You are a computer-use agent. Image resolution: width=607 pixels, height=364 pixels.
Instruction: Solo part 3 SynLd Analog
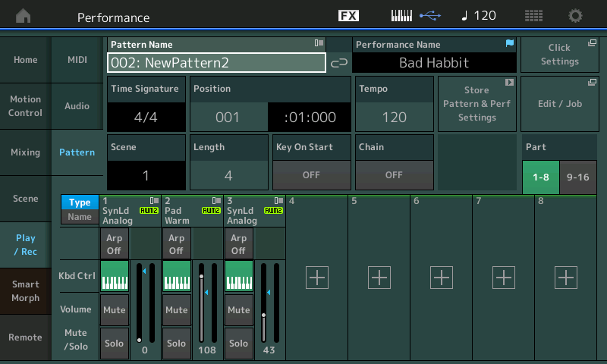point(238,343)
